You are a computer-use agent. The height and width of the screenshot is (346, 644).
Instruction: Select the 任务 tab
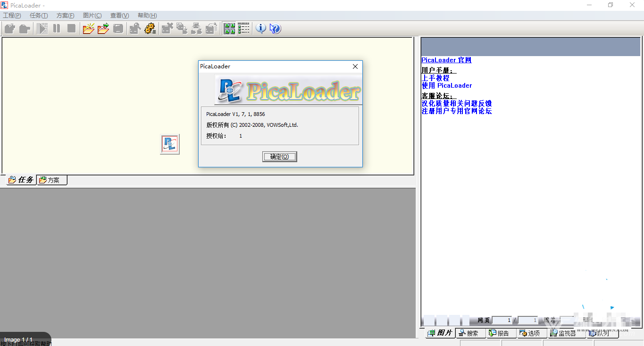coord(21,180)
